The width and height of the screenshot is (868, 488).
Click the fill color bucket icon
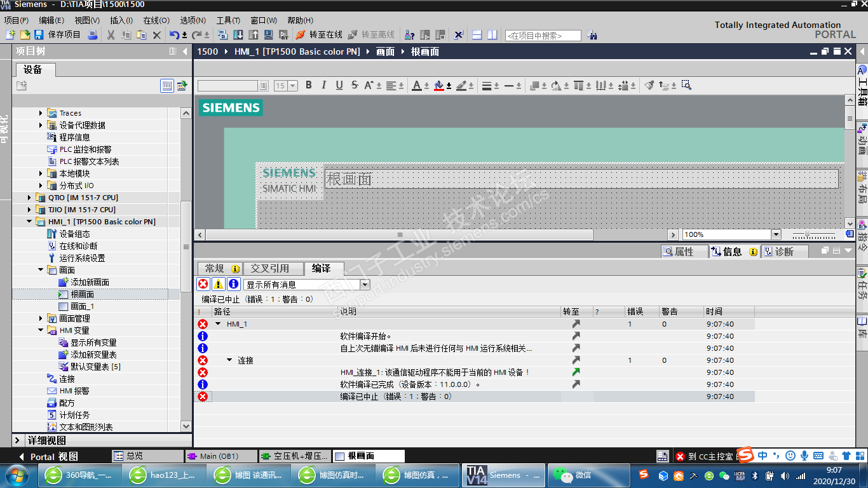click(x=438, y=85)
